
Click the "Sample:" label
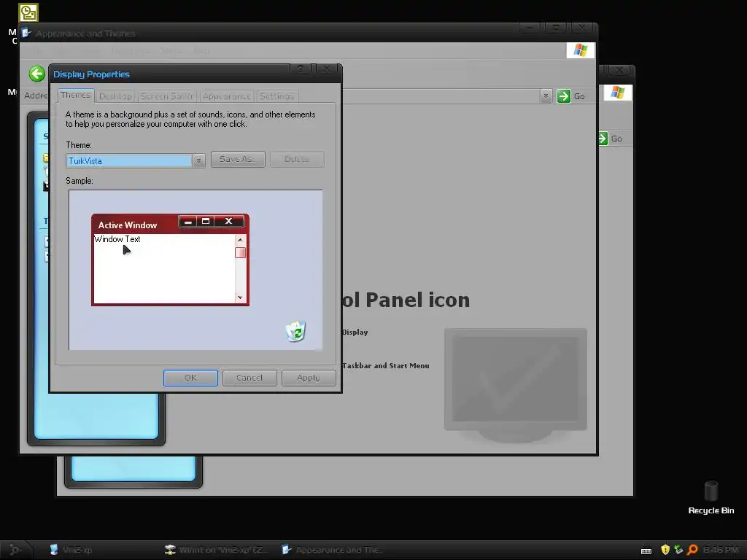80,181
